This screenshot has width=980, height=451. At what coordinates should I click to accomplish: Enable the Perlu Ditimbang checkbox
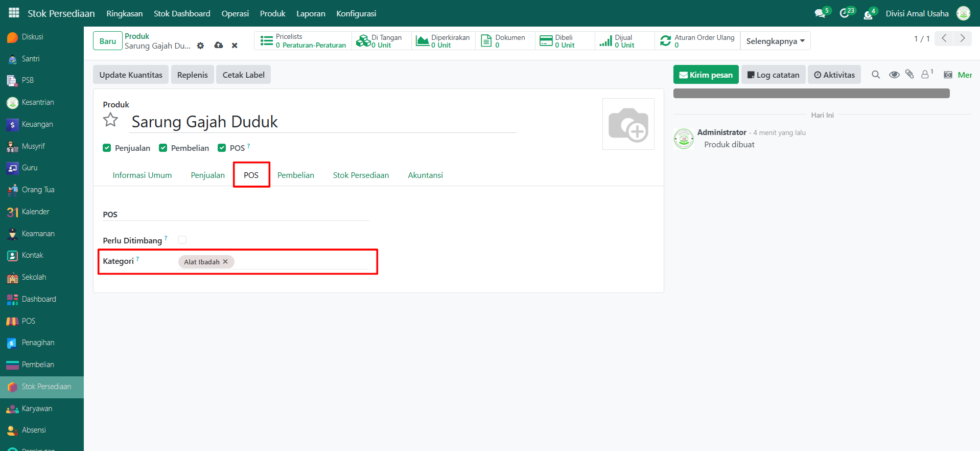pyautogui.click(x=182, y=240)
